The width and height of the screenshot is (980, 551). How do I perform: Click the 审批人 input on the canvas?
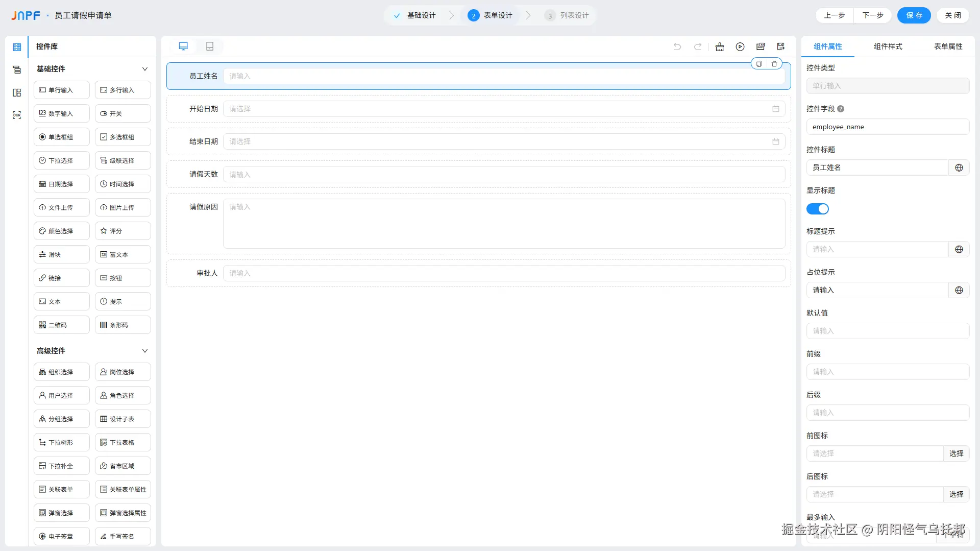(x=504, y=273)
